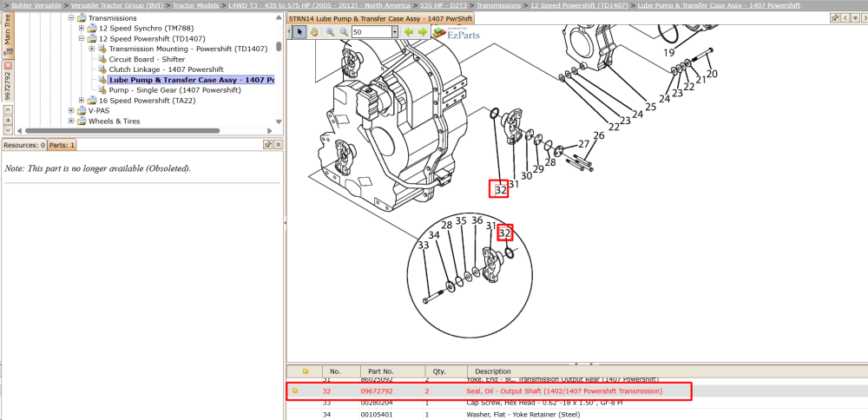Go to Tractor Models breadcrumb
868x420 pixels.
pos(194,5)
